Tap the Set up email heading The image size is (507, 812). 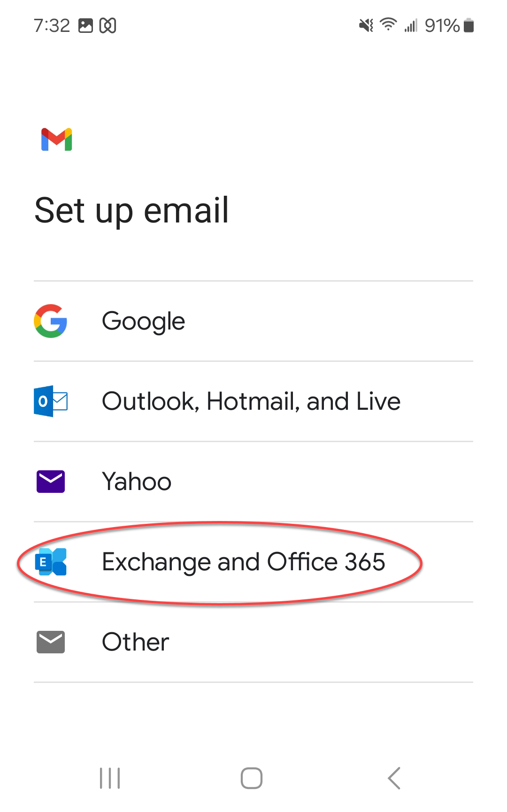pyautogui.click(x=132, y=211)
